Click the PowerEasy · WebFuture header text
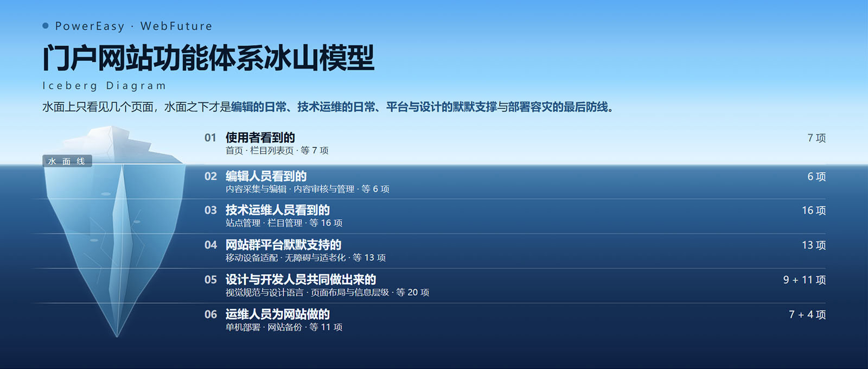Image resolution: width=868 pixels, height=369 pixels. [x=133, y=26]
